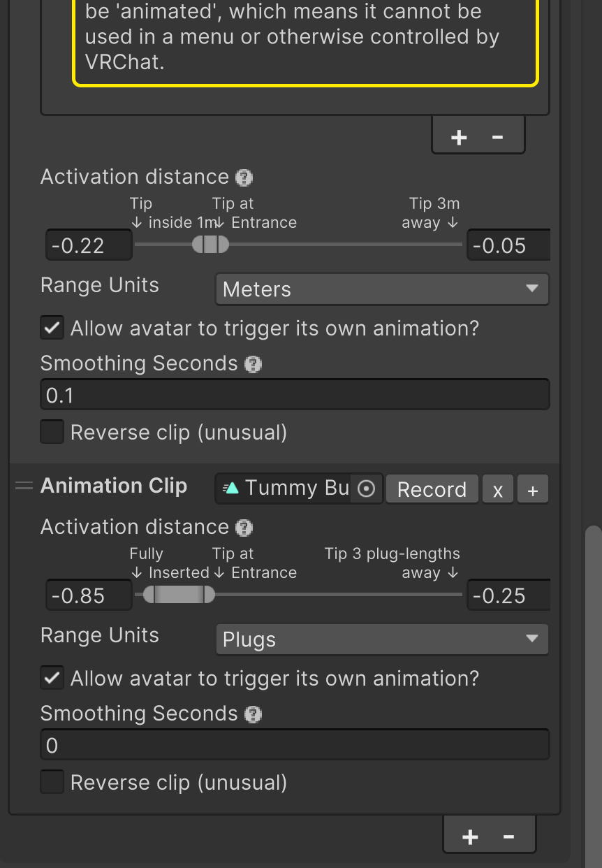Click the Plugs activation distance slider handle
602x868 pixels.
point(179,595)
